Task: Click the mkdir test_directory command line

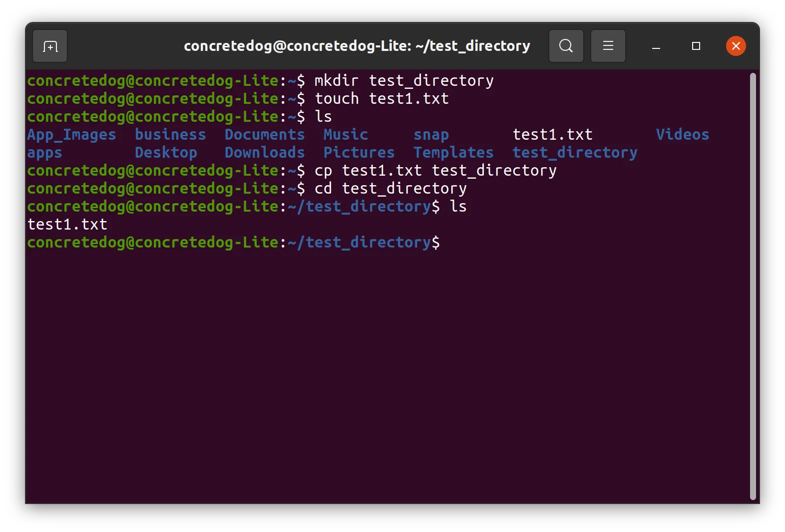Action: pyautogui.click(x=260, y=81)
